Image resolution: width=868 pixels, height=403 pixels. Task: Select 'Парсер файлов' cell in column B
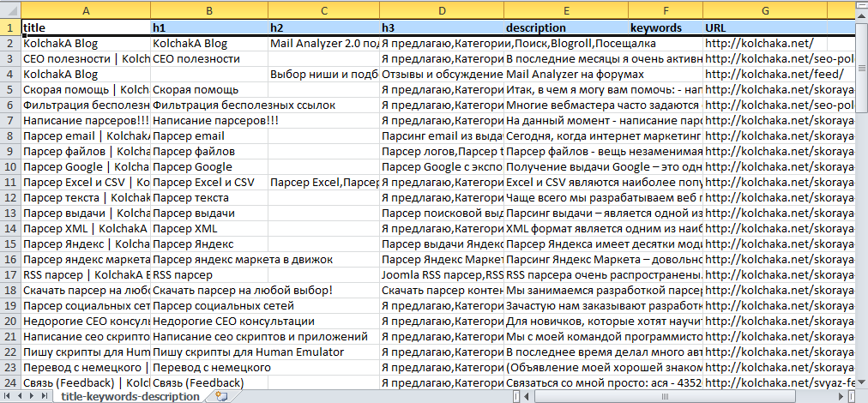coord(209,152)
